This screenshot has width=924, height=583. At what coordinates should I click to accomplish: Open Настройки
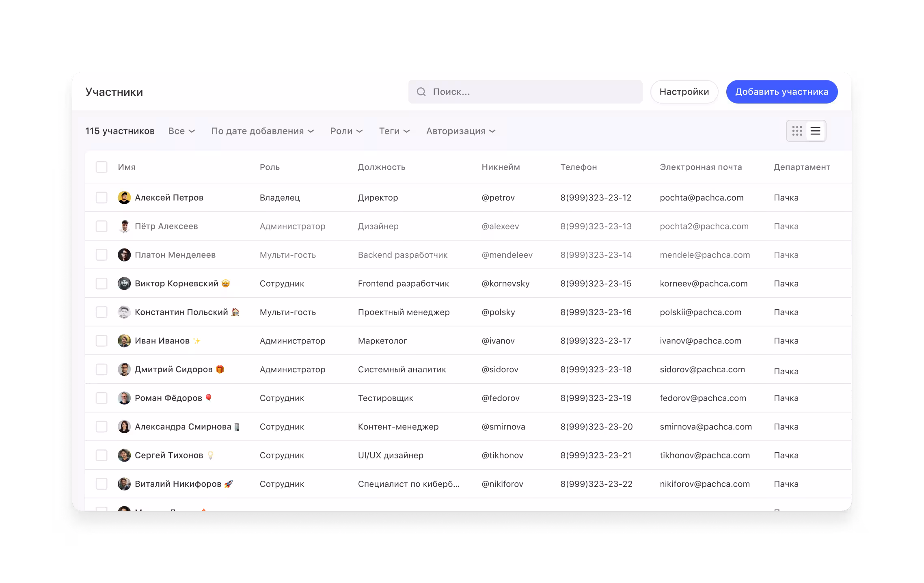[684, 92]
